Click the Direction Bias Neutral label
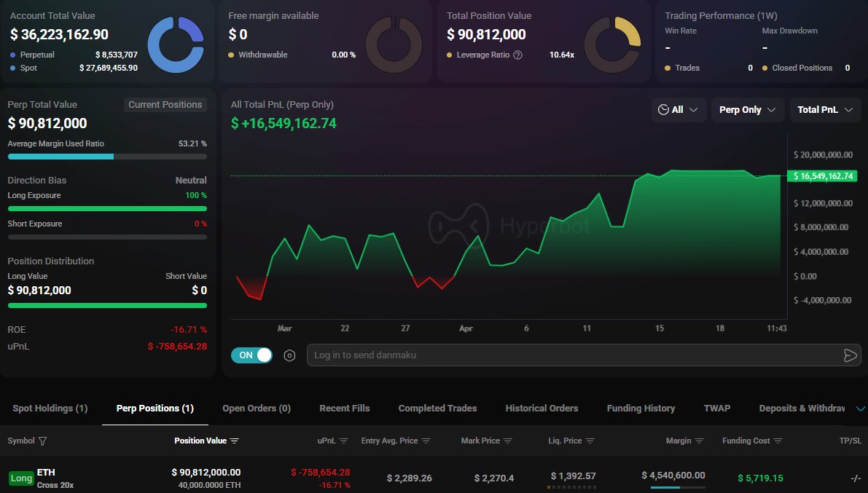Viewport: 868px width, 493px height. (x=191, y=181)
